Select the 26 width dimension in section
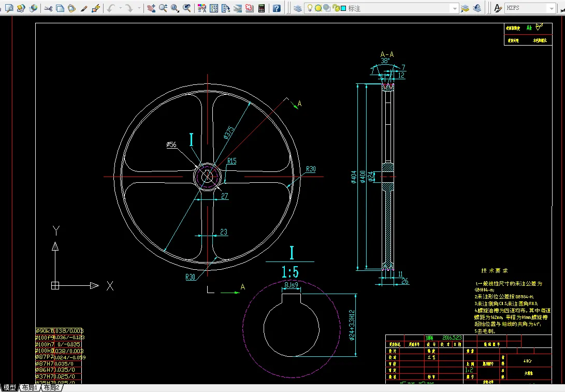Screen dimensions: 565x392 404,281
